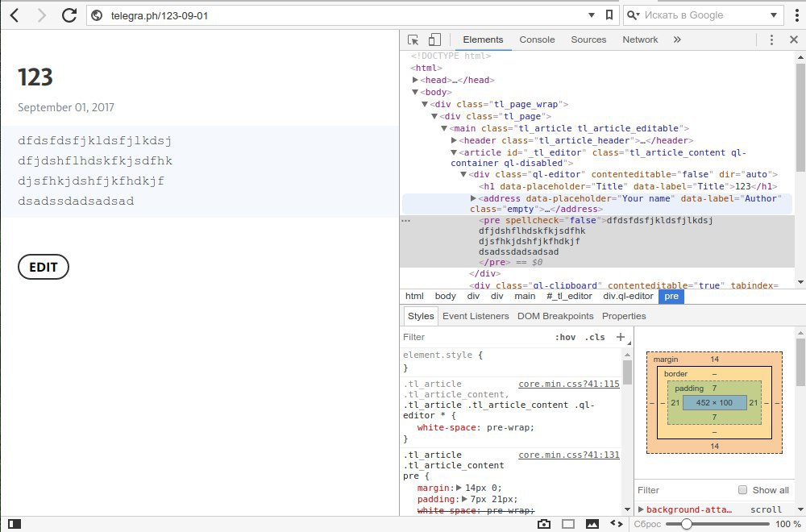Enable the Show all checkbox

[743, 490]
